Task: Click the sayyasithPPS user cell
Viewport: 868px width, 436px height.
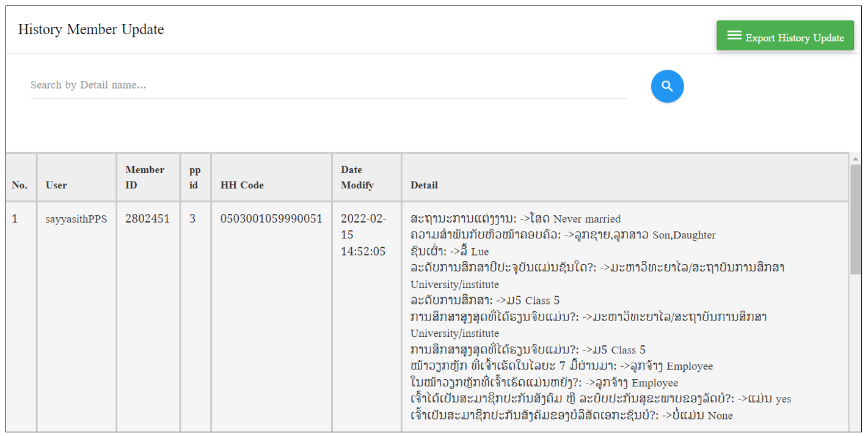Action: tap(76, 219)
